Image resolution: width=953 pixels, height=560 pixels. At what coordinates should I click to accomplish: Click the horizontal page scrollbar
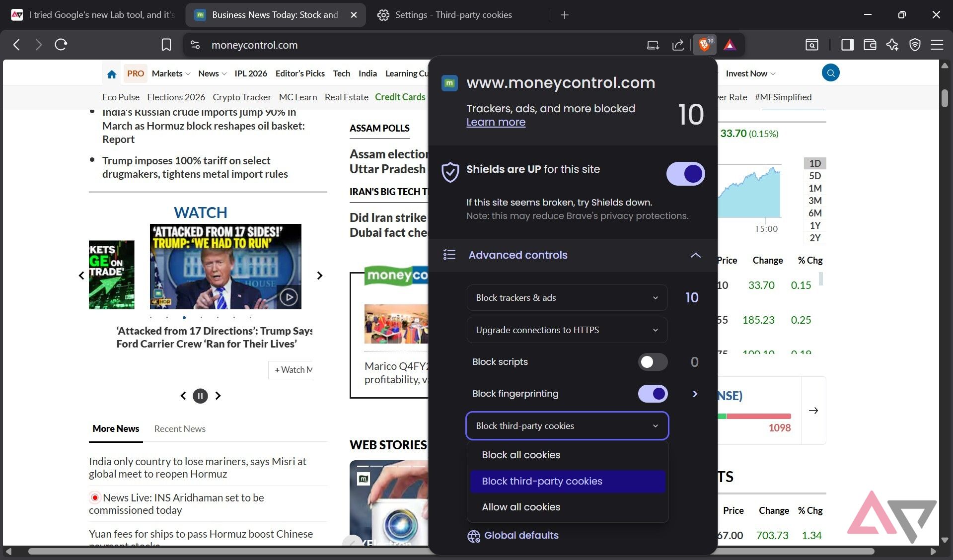451,551
